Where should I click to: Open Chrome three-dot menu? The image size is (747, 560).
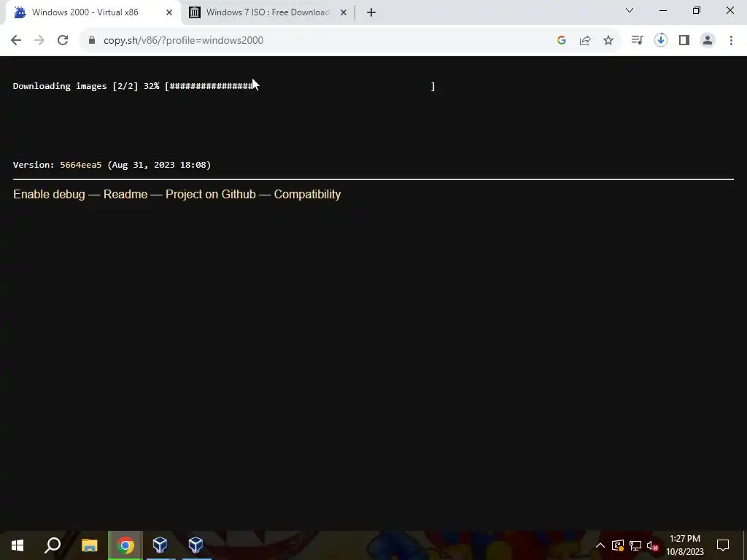click(731, 41)
